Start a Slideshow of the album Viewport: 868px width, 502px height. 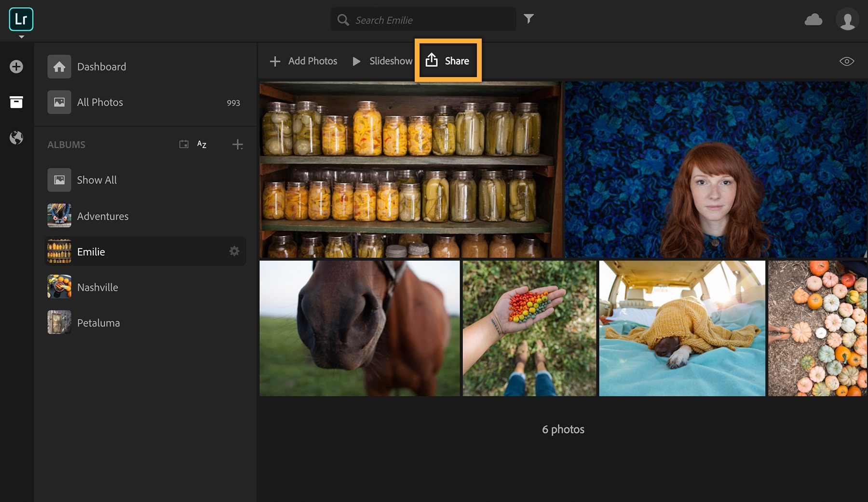(382, 61)
